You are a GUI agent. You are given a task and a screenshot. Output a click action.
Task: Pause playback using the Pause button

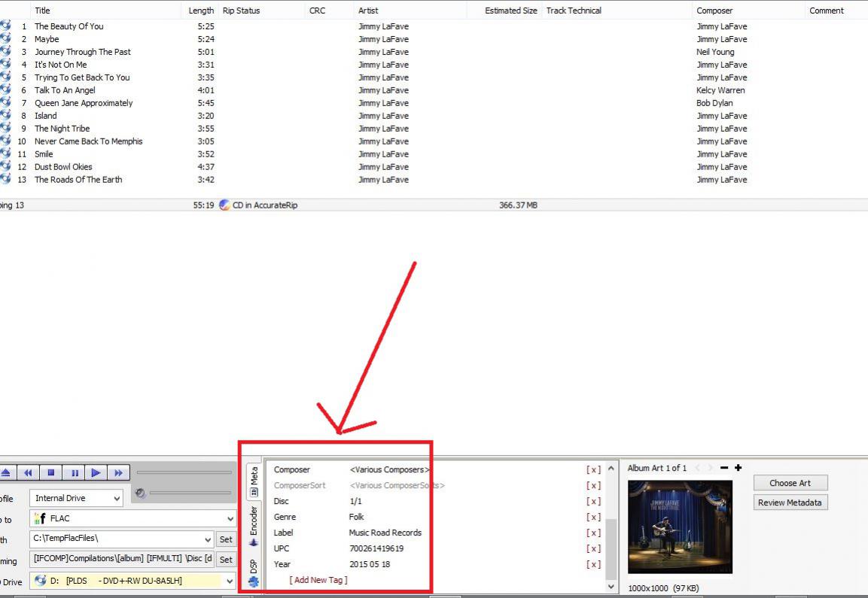(74, 473)
